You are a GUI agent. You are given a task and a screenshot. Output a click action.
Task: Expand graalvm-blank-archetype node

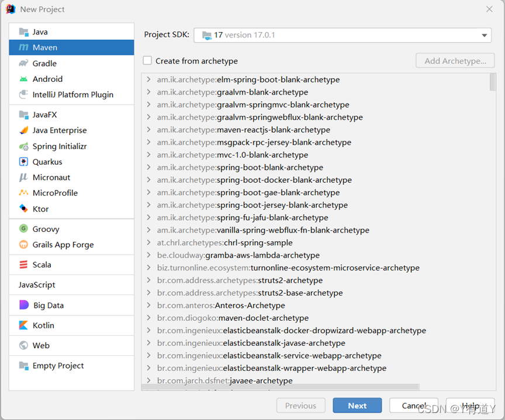coord(148,92)
